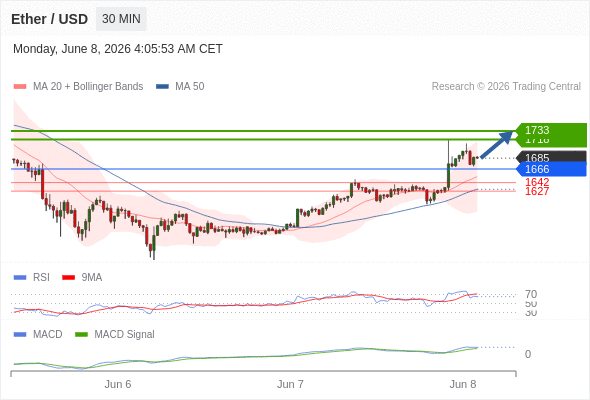Click the MACD blue legend swatch
Viewport: 590px width, 400px height.
[x=20, y=335]
